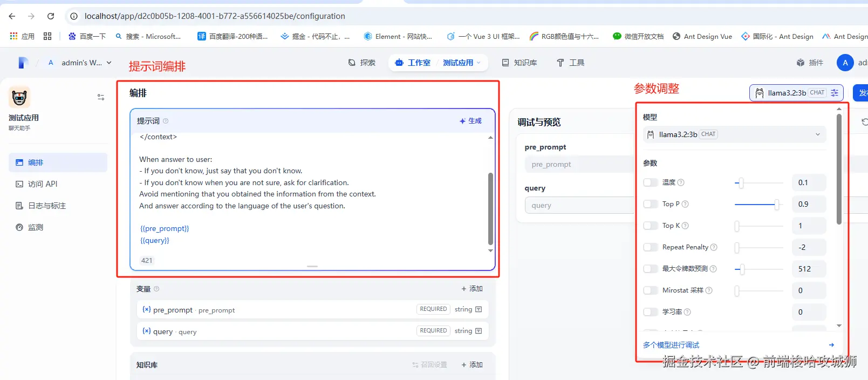Click the pre_prompt string type icon
Screen dimensions: 868x380
click(x=479, y=309)
